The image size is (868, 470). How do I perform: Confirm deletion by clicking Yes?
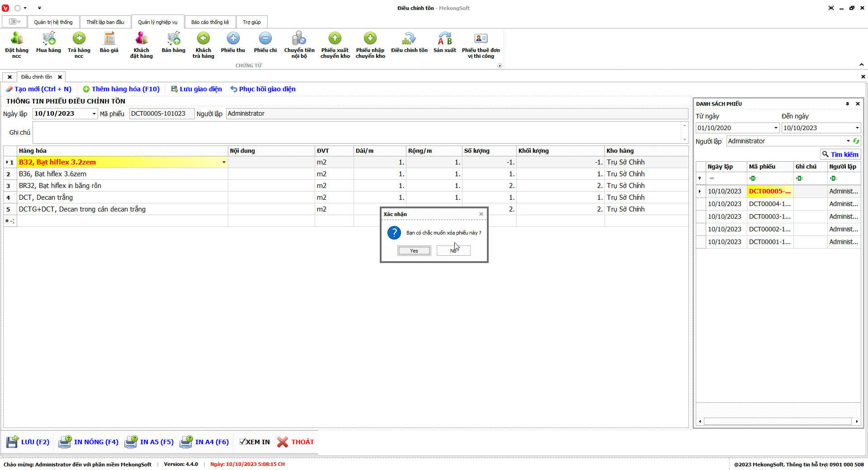[414, 251]
